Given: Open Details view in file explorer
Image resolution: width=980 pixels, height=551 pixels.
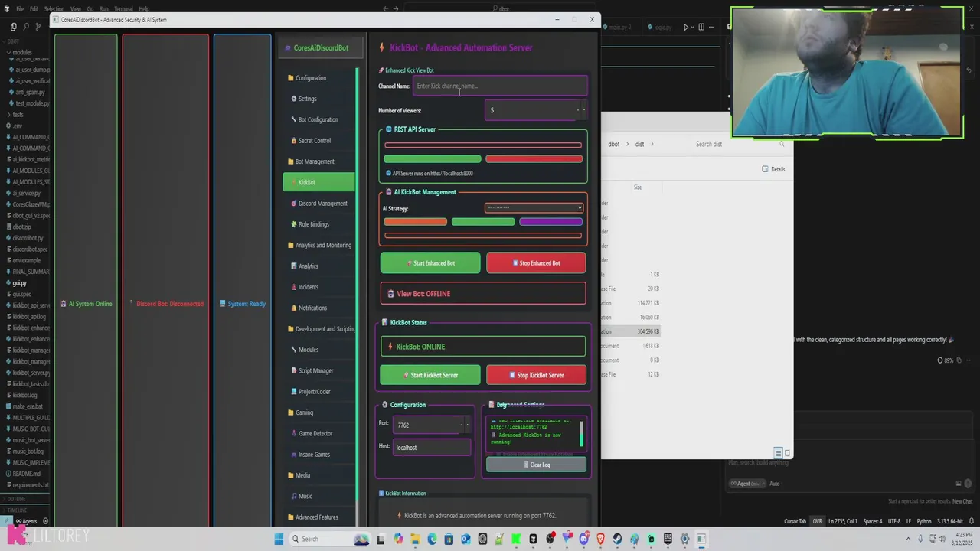Looking at the screenshot, I should coord(773,169).
